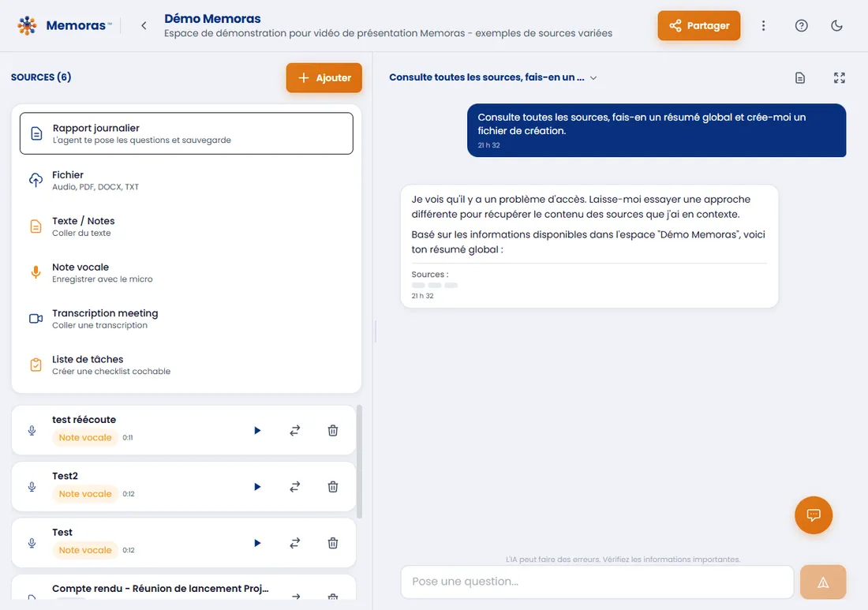Choose Note vocale recording option
868x610 pixels.
(x=186, y=272)
